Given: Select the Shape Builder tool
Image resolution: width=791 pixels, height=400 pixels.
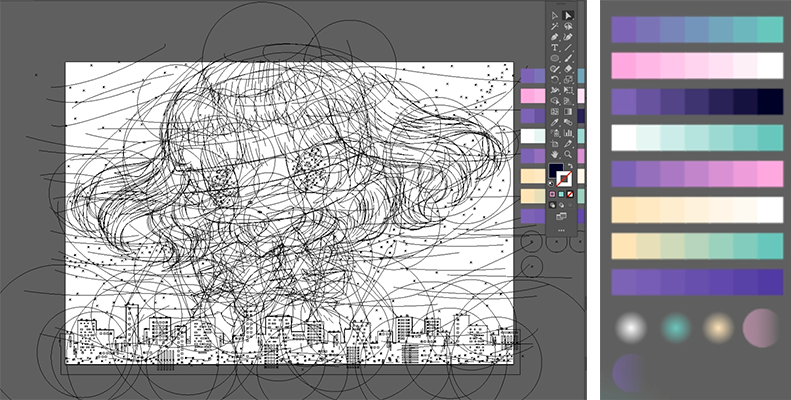Looking at the screenshot, I should [x=555, y=100].
